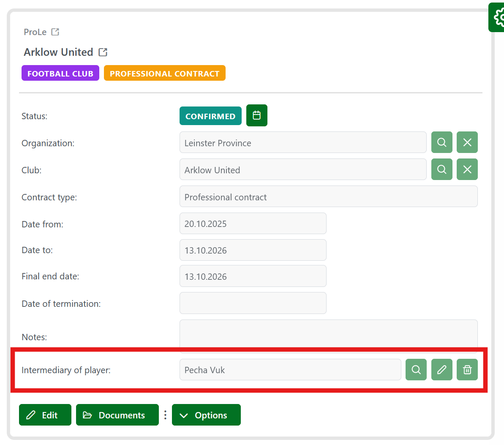
Task: Open Arklow United external link icon
Action: [x=103, y=52]
